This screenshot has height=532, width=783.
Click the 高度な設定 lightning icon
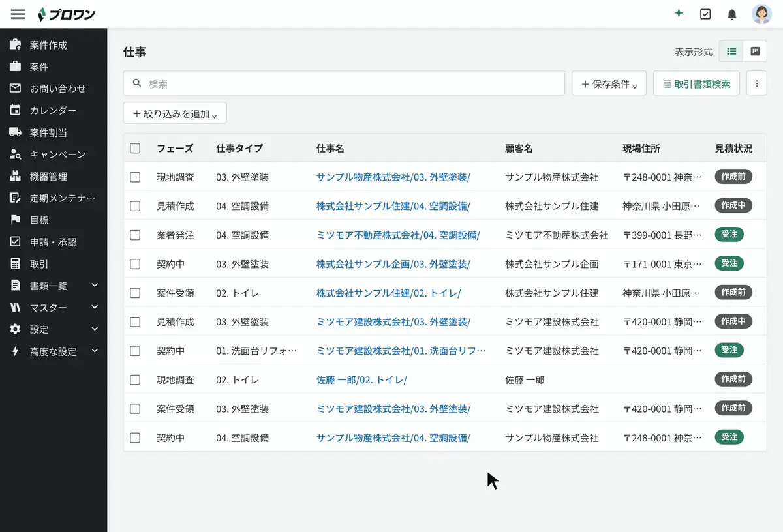(x=15, y=351)
